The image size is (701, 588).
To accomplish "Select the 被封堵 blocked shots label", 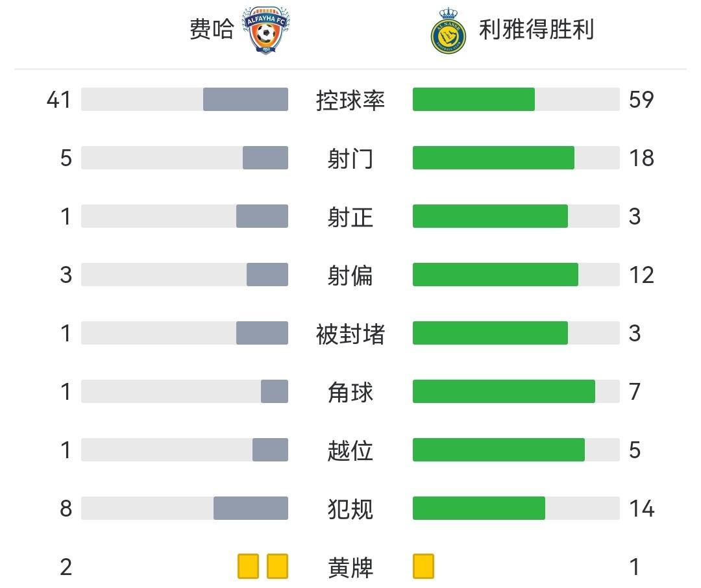I will coord(350,334).
